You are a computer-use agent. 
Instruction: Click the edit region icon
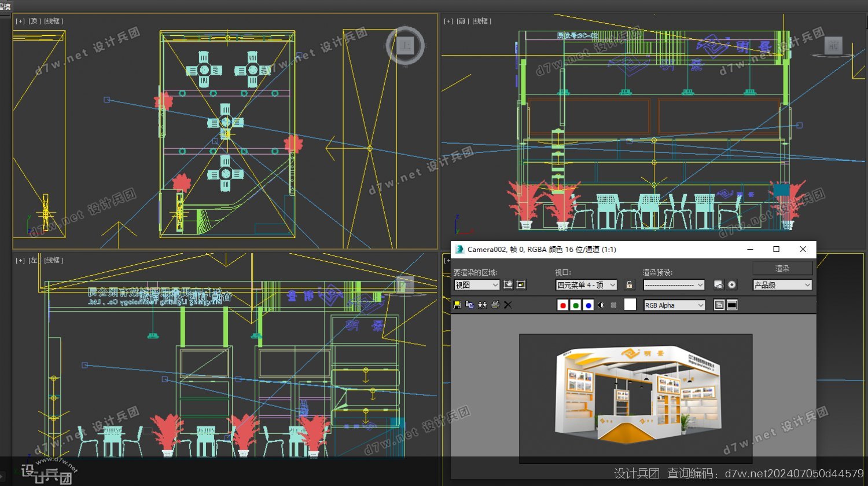tap(508, 284)
